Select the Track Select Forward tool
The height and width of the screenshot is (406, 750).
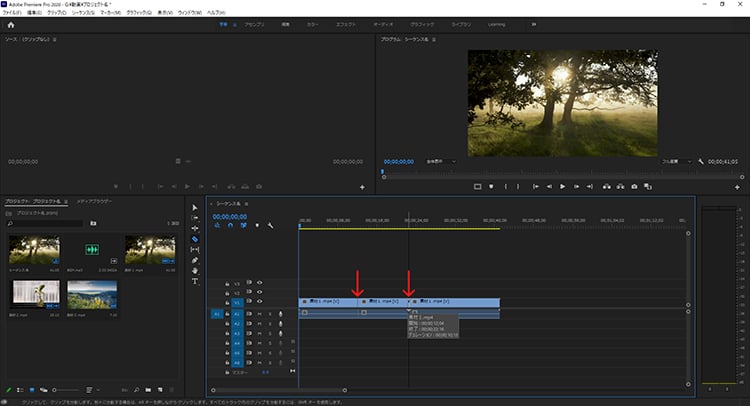(x=195, y=218)
